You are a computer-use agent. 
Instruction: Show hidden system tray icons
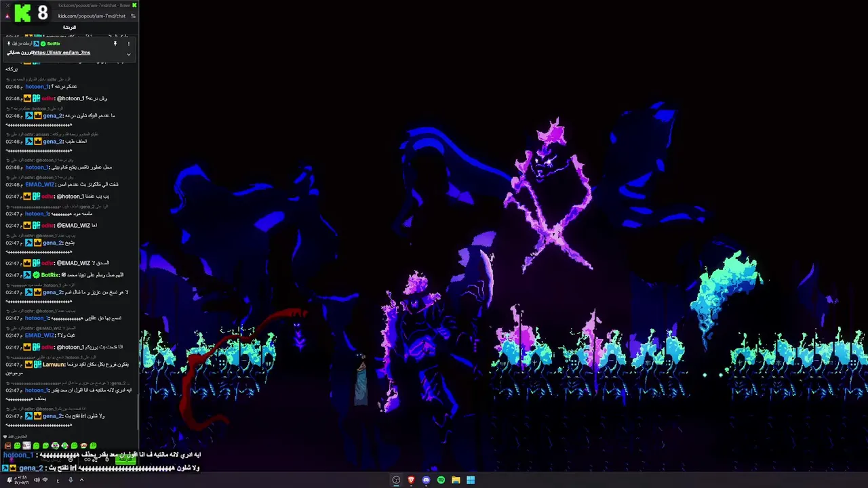[x=81, y=480]
